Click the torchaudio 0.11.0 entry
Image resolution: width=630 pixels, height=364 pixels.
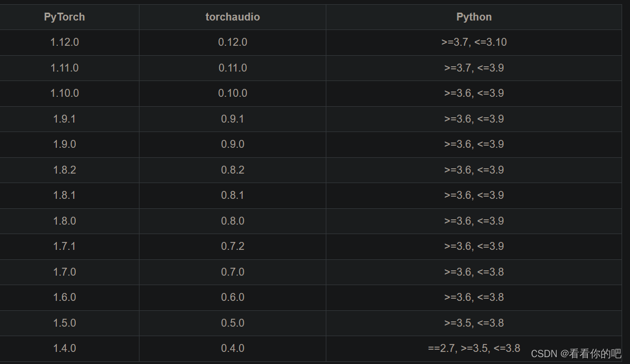[232, 68]
